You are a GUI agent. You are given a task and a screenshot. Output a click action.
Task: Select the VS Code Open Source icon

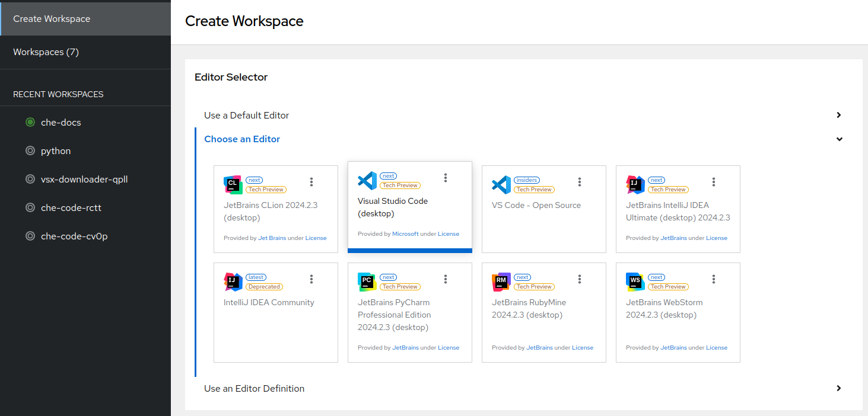tap(501, 184)
